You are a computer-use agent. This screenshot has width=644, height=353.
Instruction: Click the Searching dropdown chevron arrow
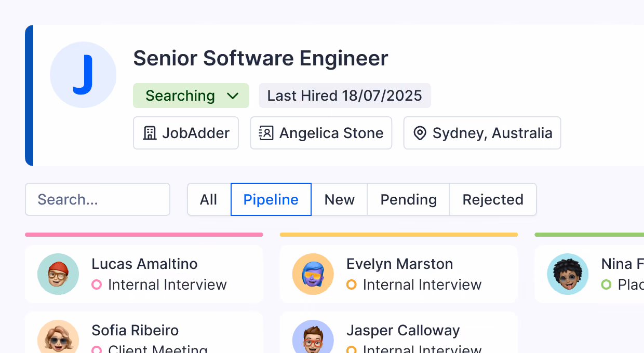click(x=233, y=96)
